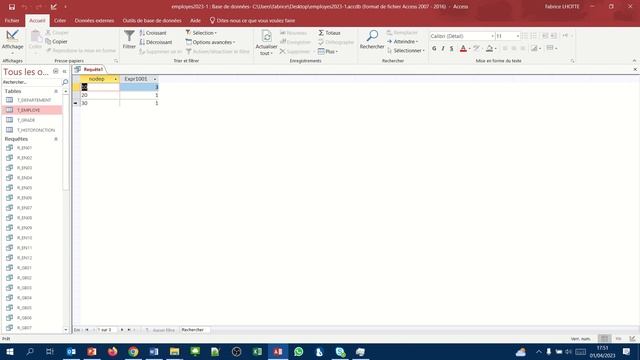Sort ascending with Croissant
The width and height of the screenshot is (640, 360).
153,33
